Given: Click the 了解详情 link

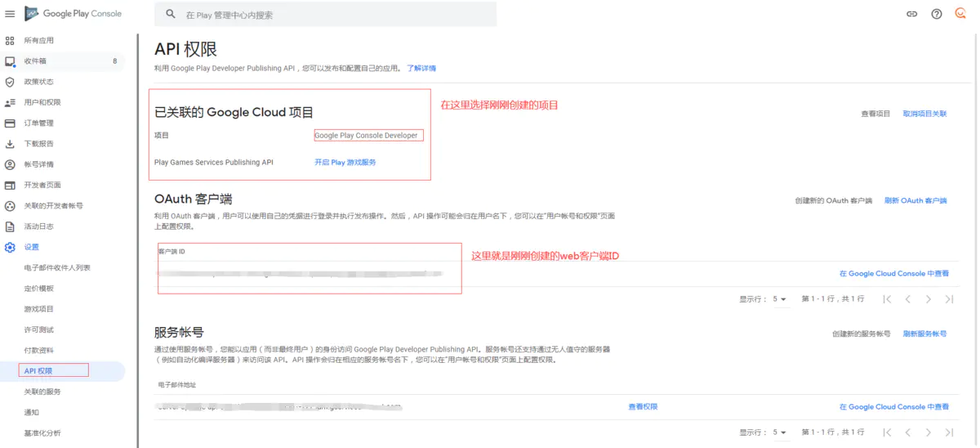Looking at the screenshot, I should pyautogui.click(x=421, y=69).
